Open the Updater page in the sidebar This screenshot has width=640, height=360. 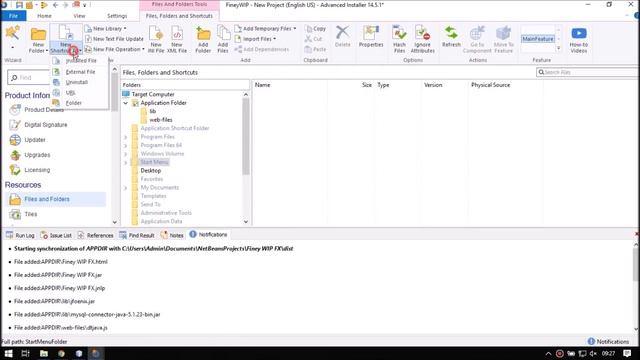pos(27,140)
